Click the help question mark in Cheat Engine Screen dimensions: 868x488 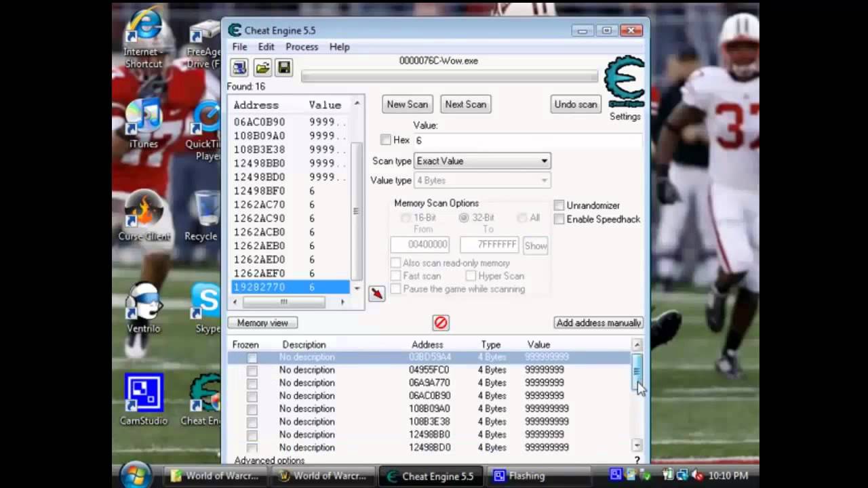(637, 460)
